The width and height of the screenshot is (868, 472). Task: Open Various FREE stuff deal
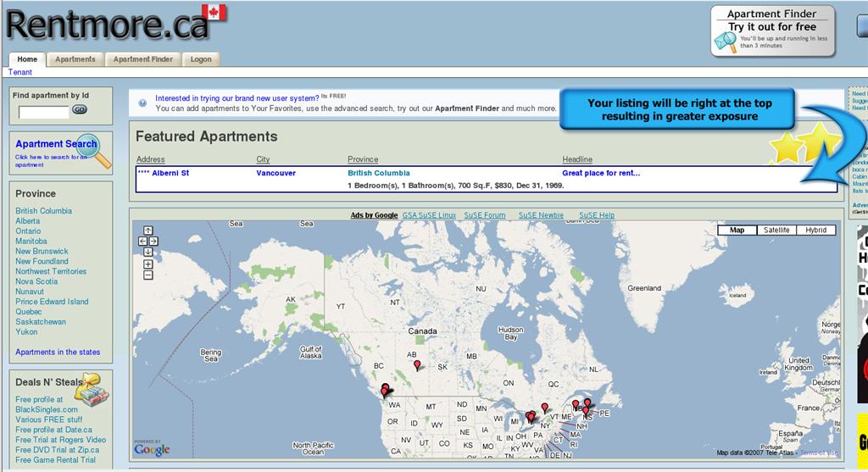pos(48,419)
